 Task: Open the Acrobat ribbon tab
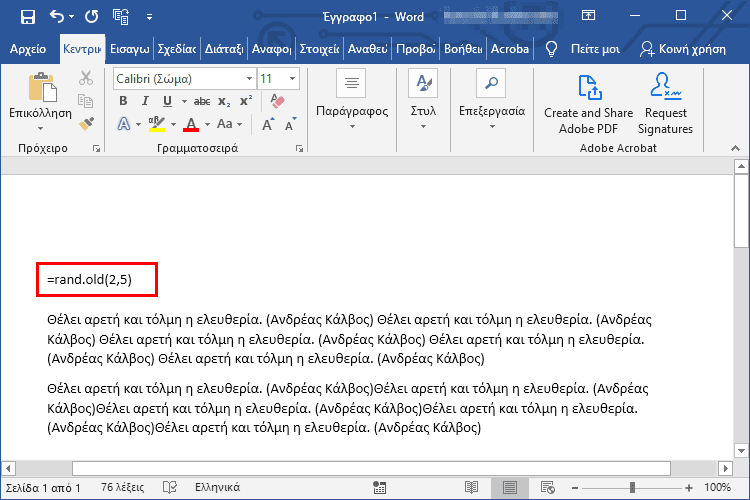tap(510, 49)
